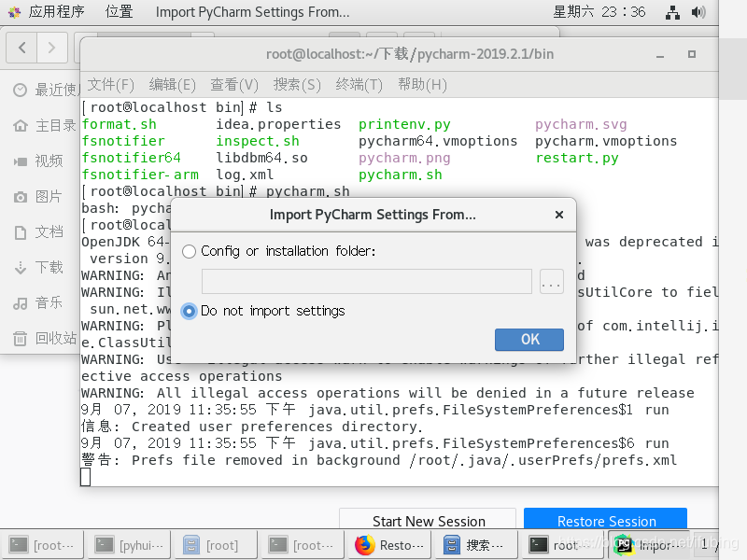This screenshot has width=747, height=560.
Task: Click OK in the import settings dialog
Action: (529, 340)
